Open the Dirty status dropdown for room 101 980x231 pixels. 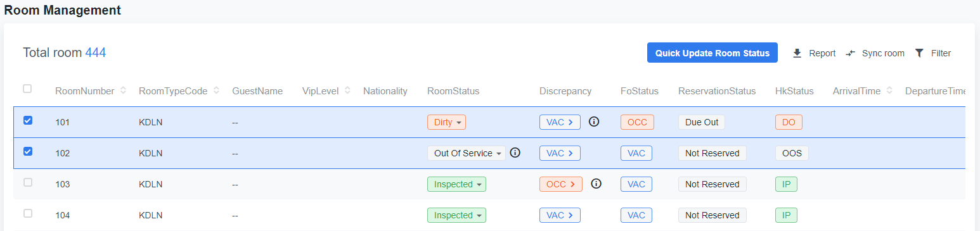(446, 122)
